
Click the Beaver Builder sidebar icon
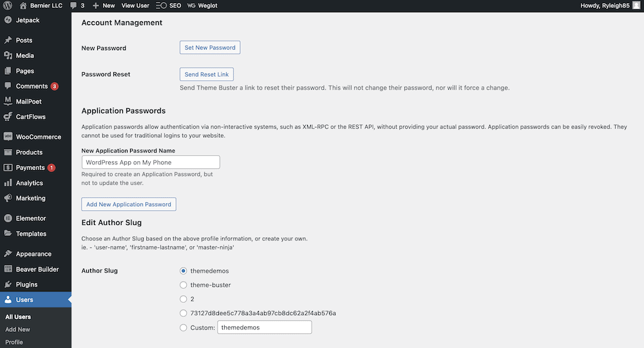pos(8,269)
